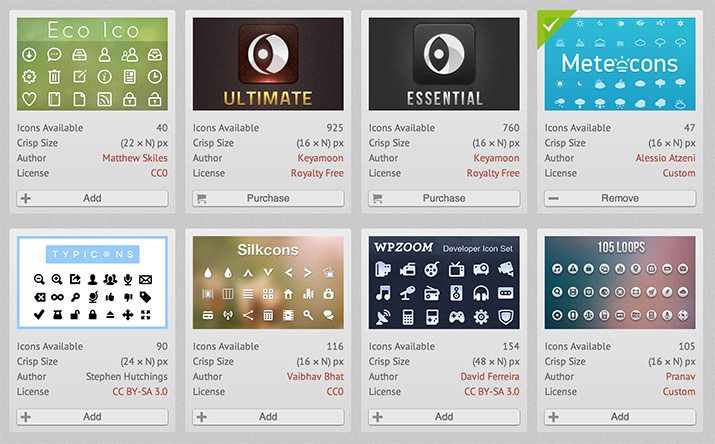715x444 pixels.
Task: Add the Eco Ico icon set
Action: click(92, 198)
